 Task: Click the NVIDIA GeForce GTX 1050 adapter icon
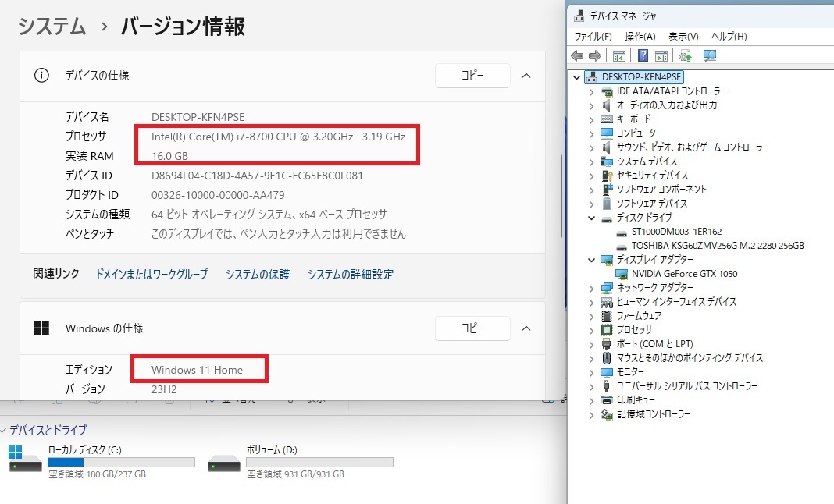(622, 274)
